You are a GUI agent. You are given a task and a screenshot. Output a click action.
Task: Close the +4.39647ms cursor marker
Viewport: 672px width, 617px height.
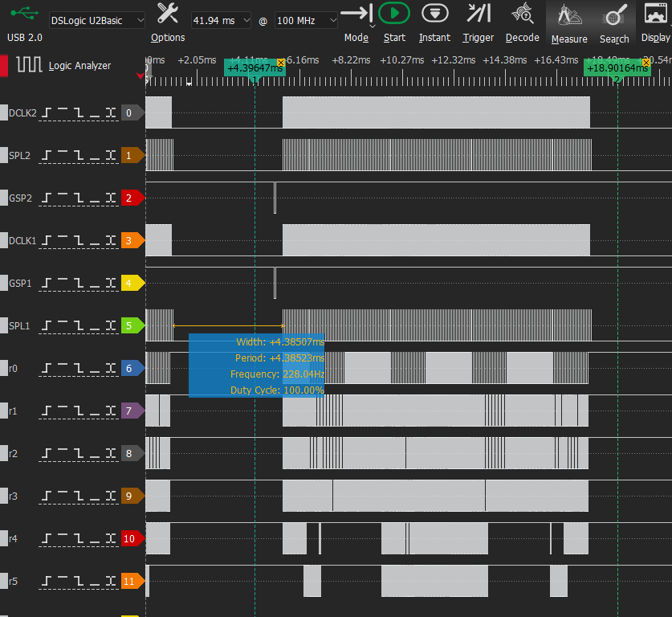tap(281, 63)
